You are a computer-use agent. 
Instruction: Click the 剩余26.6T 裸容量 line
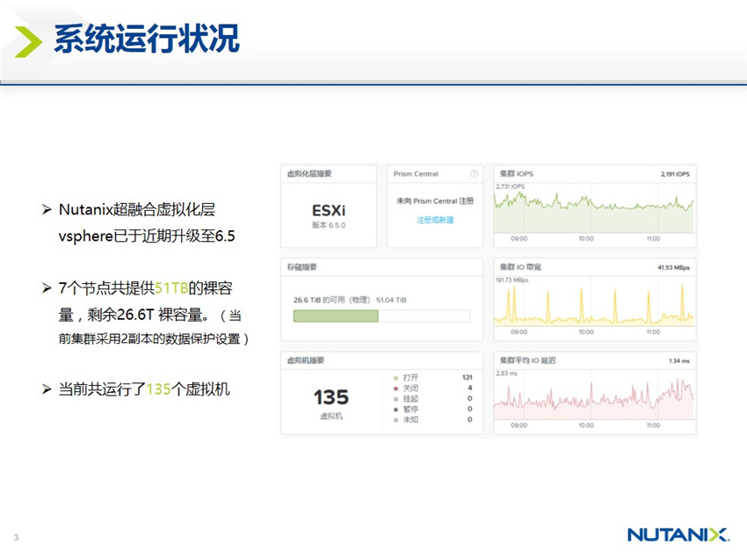tap(149, 315)
